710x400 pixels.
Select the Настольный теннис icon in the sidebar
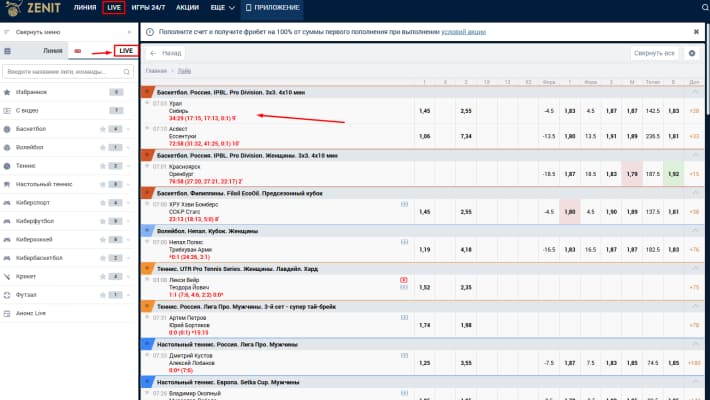coord(7,184)
